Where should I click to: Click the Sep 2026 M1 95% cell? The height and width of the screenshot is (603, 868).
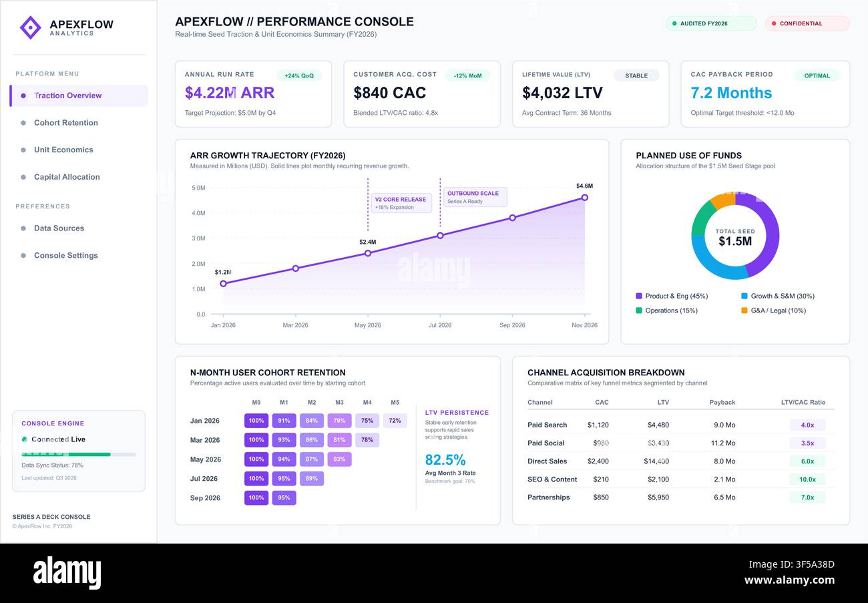(284, 498)
